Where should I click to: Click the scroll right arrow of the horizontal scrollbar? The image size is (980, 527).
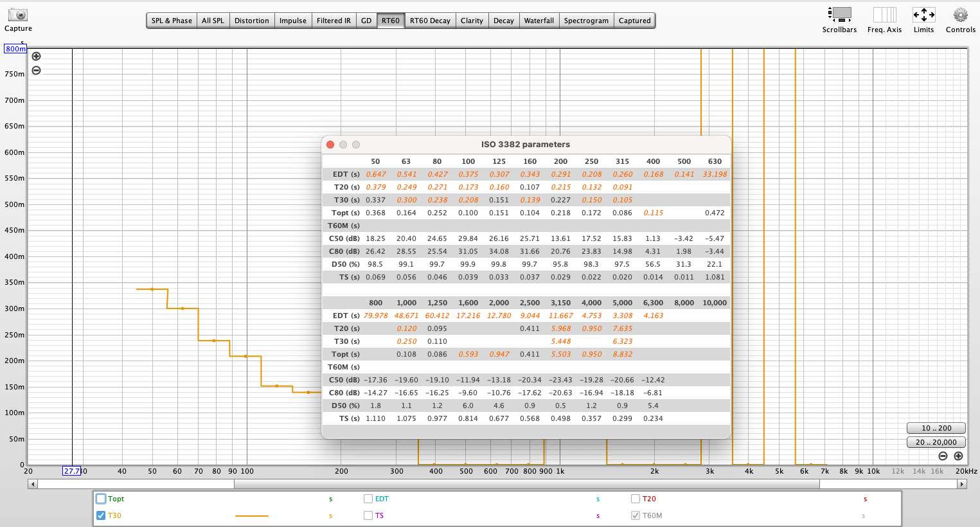(x=962, y=484)
